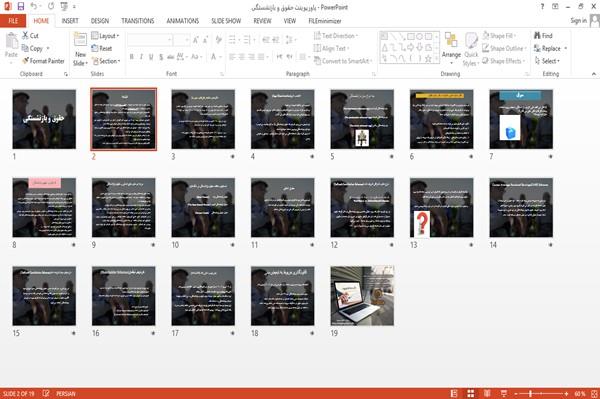The image size is (600, 399).
Task: Select slide 1 thumbnail
Action: 44,119
